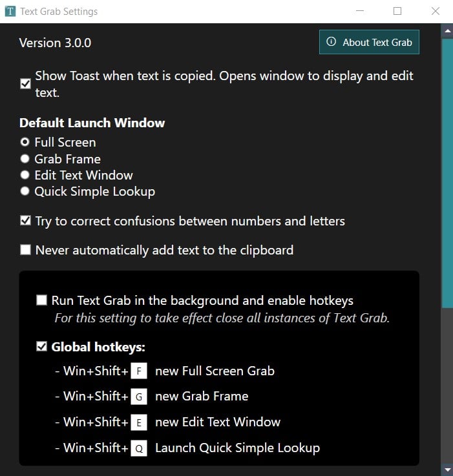Toggle Show Toast when text is copied

point(25,84)
